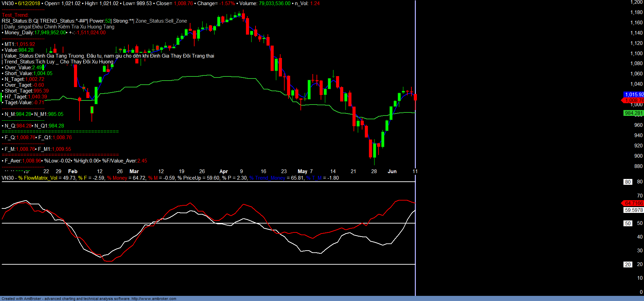Select the 50 level marker box

click(x=628, y=224)
